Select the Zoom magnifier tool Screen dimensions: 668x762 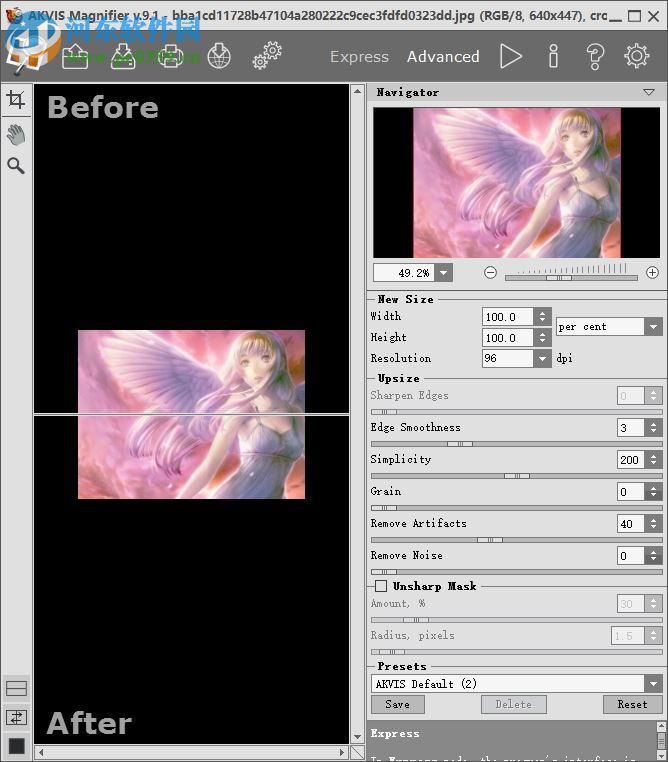[16, 166]
